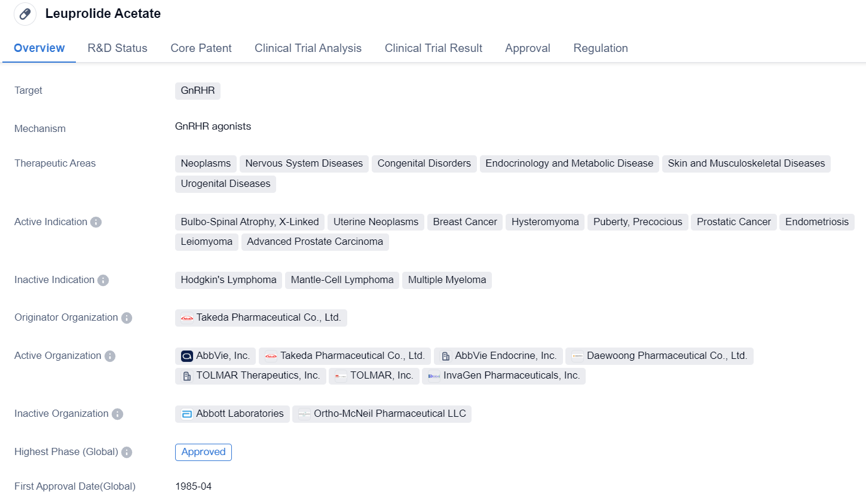Click info icon next to Inactive Indication
Screen dimensions: 866x504
[x=103, y=280]
